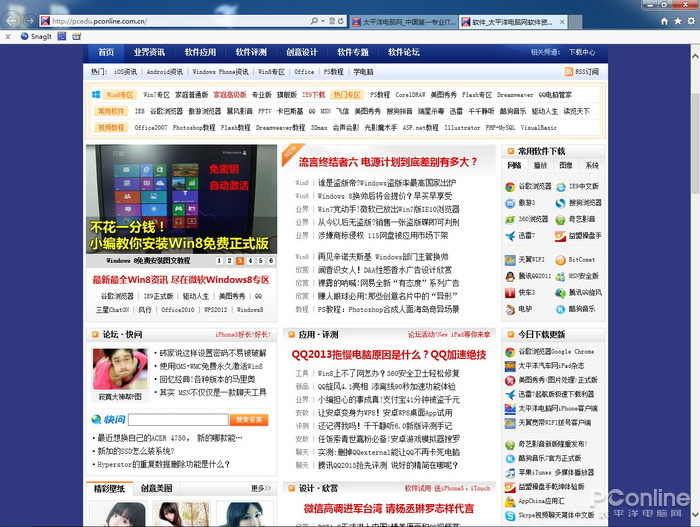Open the 创意设计 navigation item
Image resolution: width=700 pixels, height=527 pixels.
coord(302,52)
